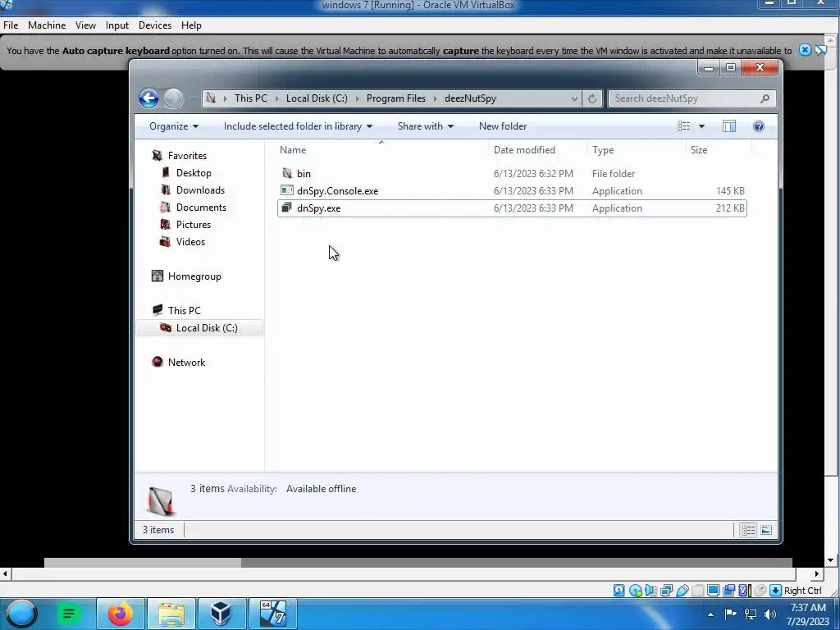
Task: Select Downloads in Favorites
Action: pos(200,189)
